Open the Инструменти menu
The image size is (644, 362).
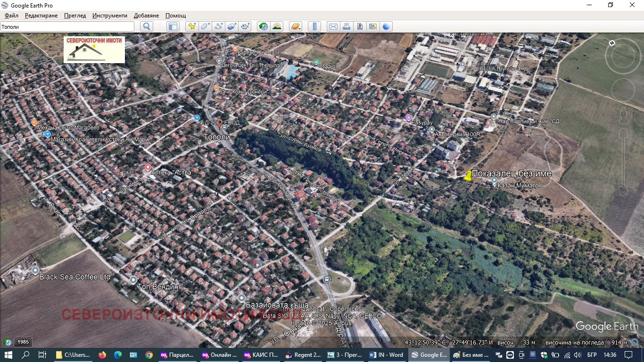[109, 16]
